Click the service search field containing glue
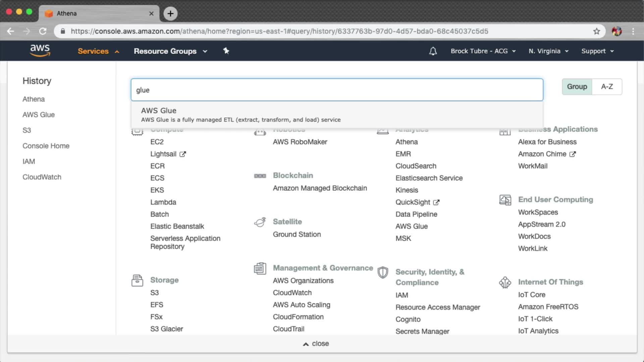The image size is (644, 362). coord(336,90)
